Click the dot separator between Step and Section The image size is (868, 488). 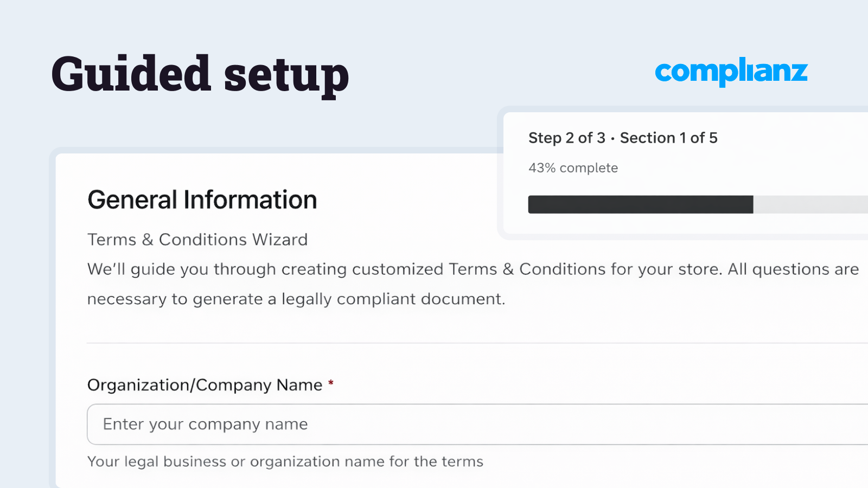612,139
